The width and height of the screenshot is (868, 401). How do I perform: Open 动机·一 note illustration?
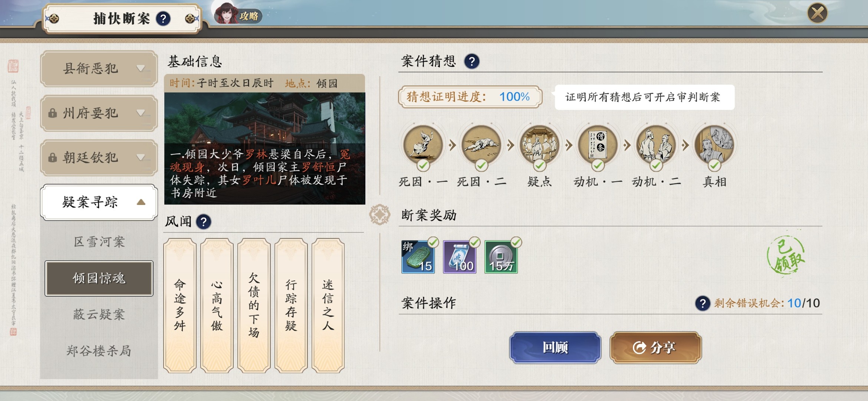click(598, 145)
